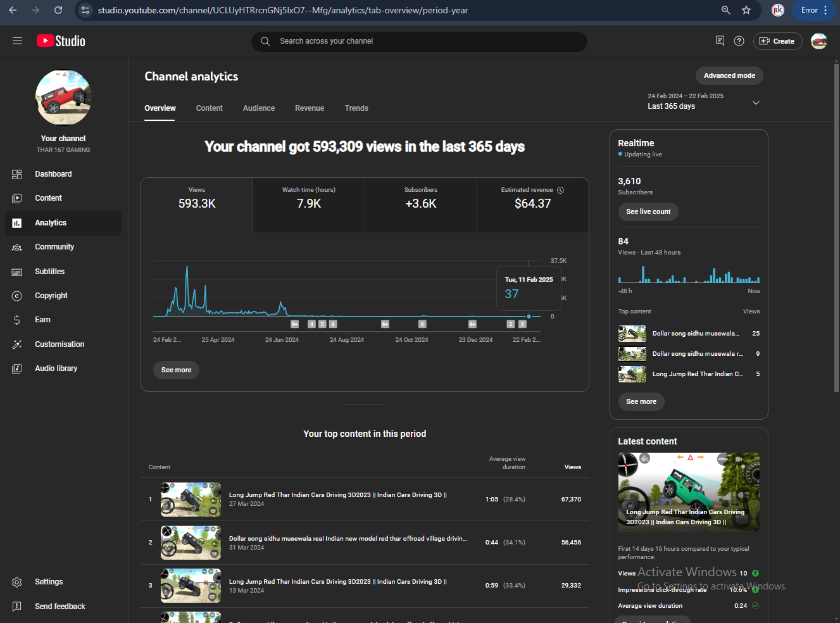Open Customisation magic wand item
840x623 pixels.
point(59,344)
